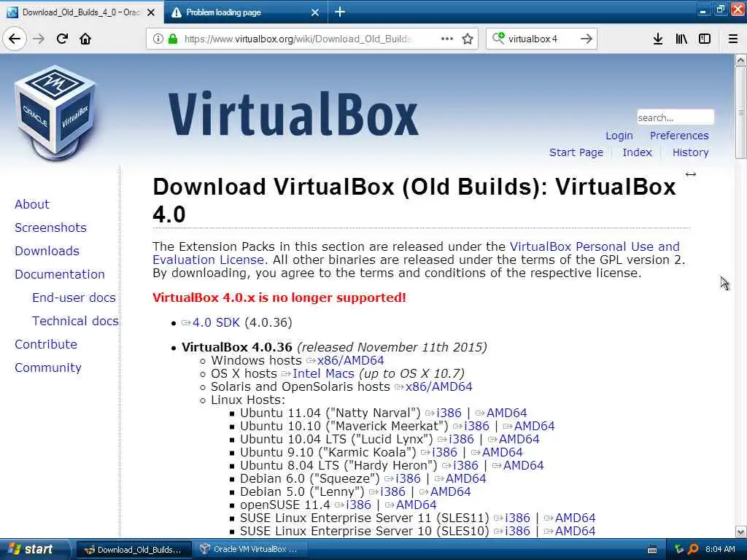Open About in the sidebar
The height and width of the screenshot is (560, 747).
[32, 204]
